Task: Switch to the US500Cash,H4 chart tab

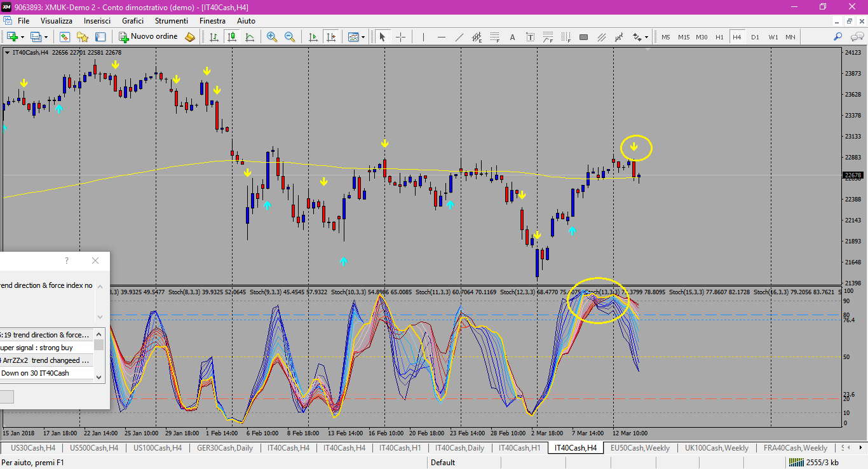Action: click(94, 448)
